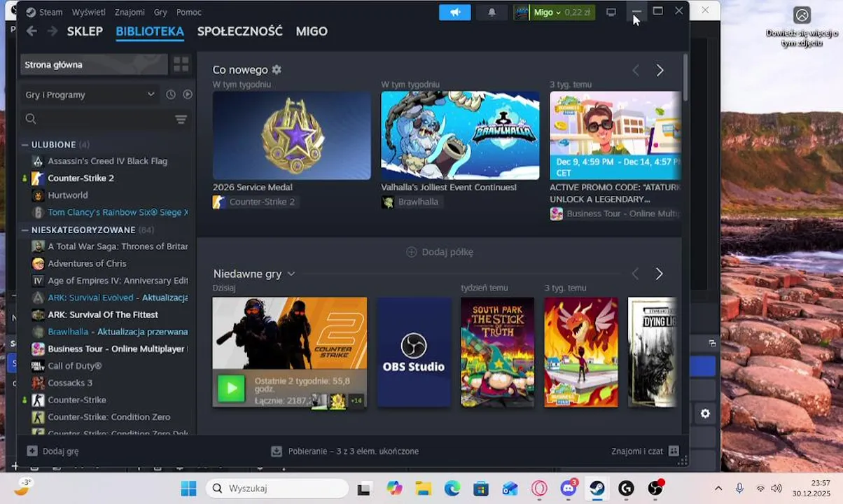Open Gry menu
Screen dimensions: 843x504
point(160,12)
